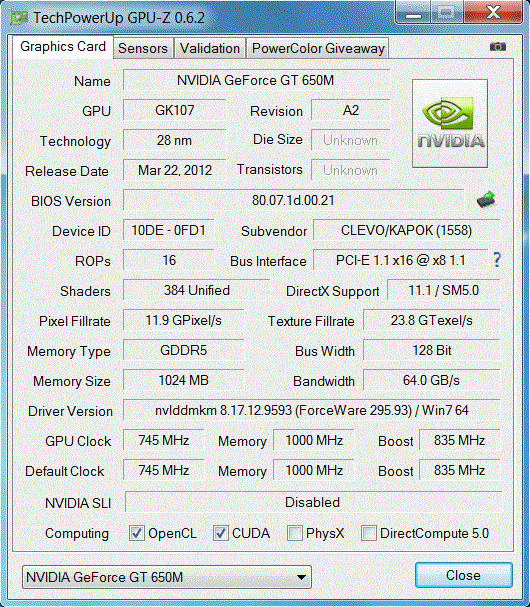Toggle the CUDA checkbox
This screenshot has height=607, width=530.
221,533
